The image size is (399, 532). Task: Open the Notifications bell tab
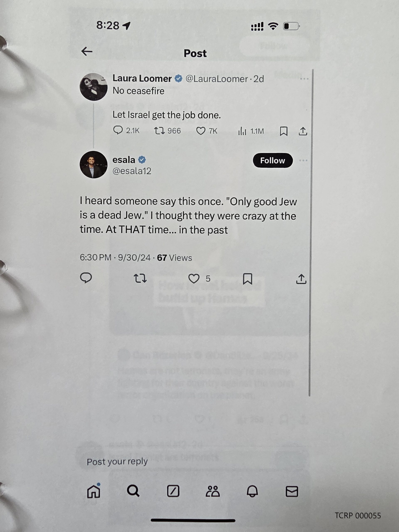click(x=252, y=491)
